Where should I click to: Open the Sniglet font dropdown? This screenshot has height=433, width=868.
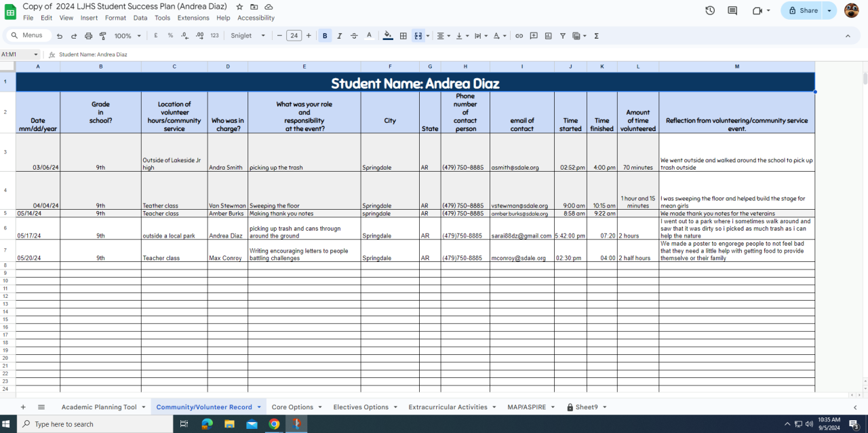tap(248, 36)
